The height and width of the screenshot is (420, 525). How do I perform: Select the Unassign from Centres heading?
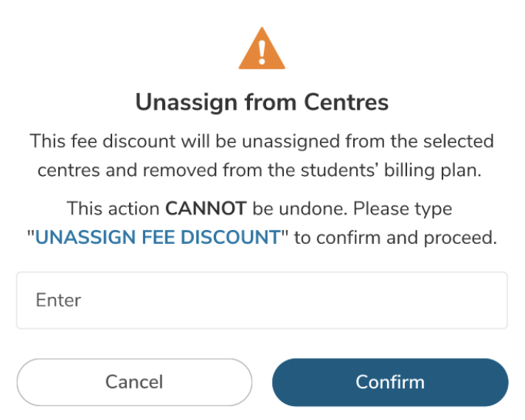tap(262, 102)
